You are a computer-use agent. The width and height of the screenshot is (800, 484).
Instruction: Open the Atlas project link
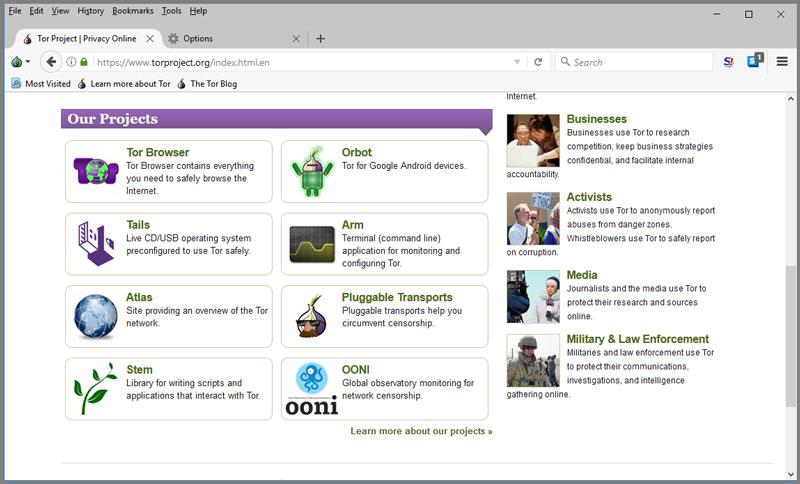139,297
